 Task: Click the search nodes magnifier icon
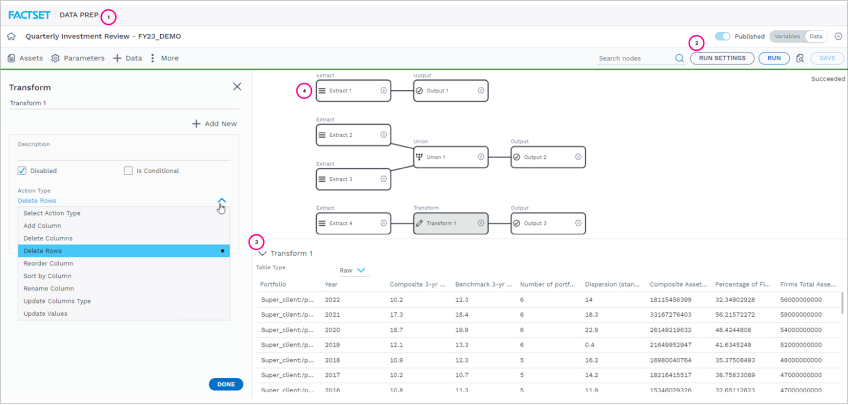coord(679,58)
